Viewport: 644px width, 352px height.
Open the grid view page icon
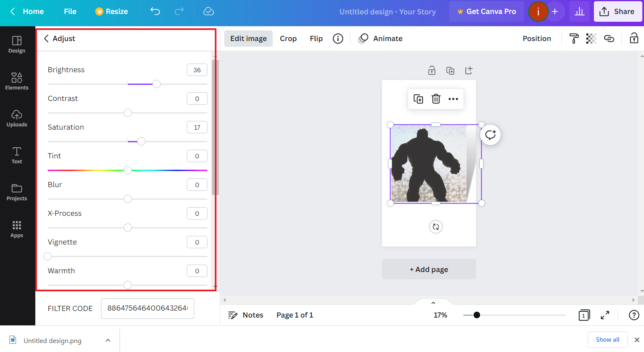point(584,315)
